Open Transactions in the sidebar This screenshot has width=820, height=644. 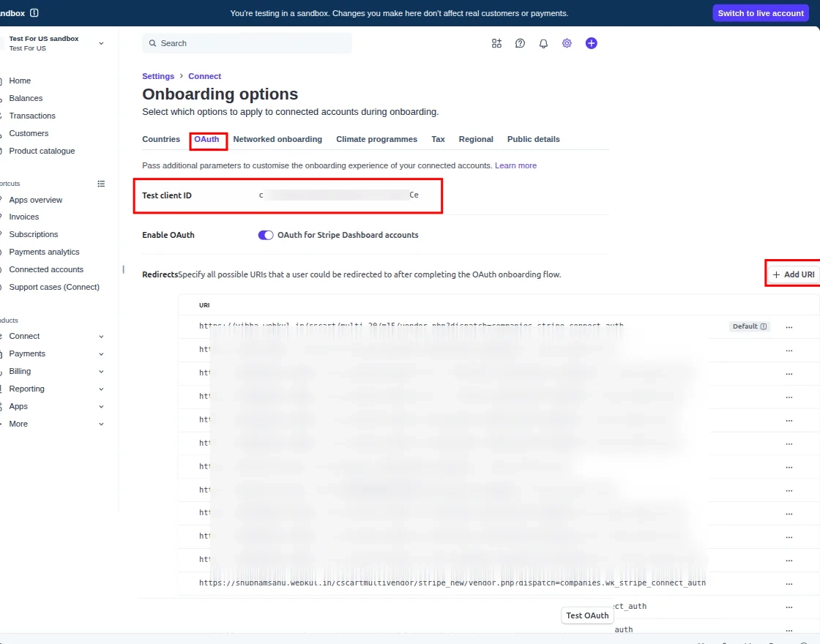32,116
